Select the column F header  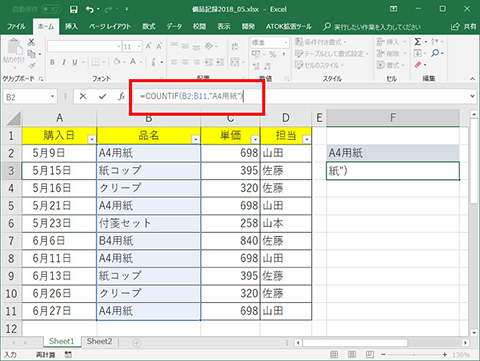click(x=393, y=118)
